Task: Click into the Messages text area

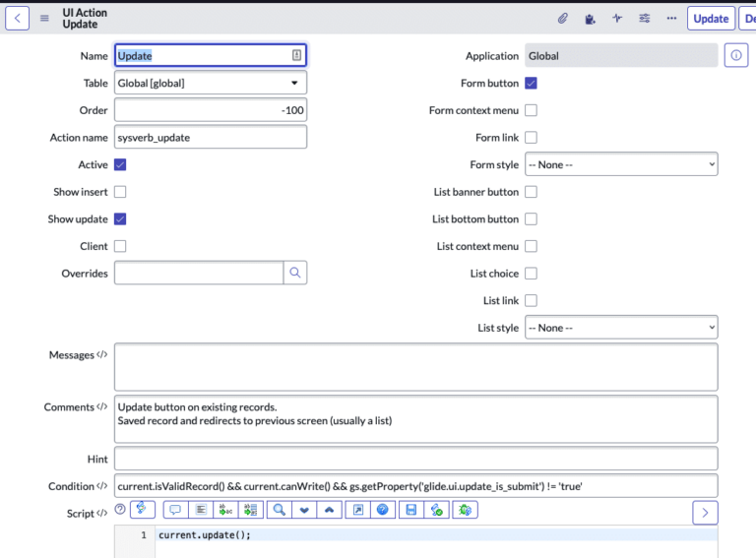Action: (416, 367)
